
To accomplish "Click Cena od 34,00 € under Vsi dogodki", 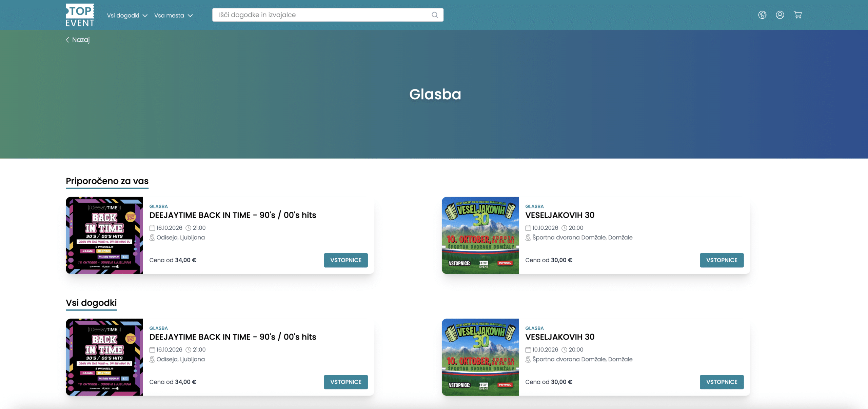I will coord(173,382).
